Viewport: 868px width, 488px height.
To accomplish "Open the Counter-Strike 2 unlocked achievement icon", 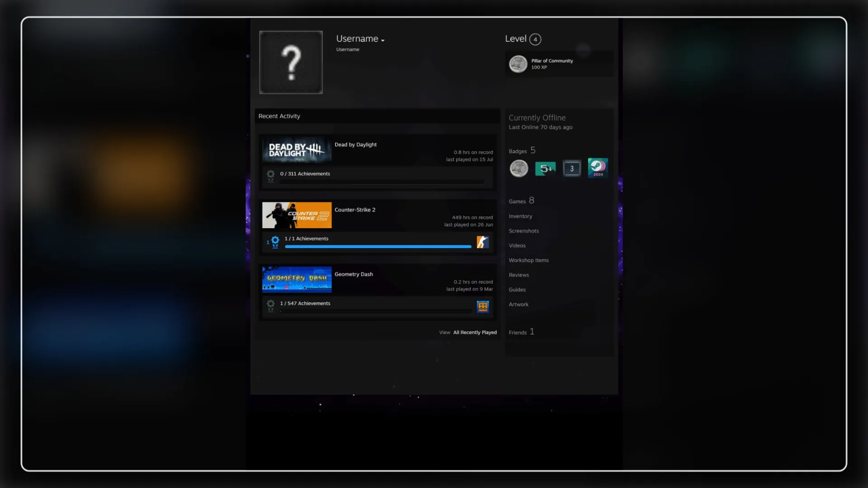I will pos(483,242).
